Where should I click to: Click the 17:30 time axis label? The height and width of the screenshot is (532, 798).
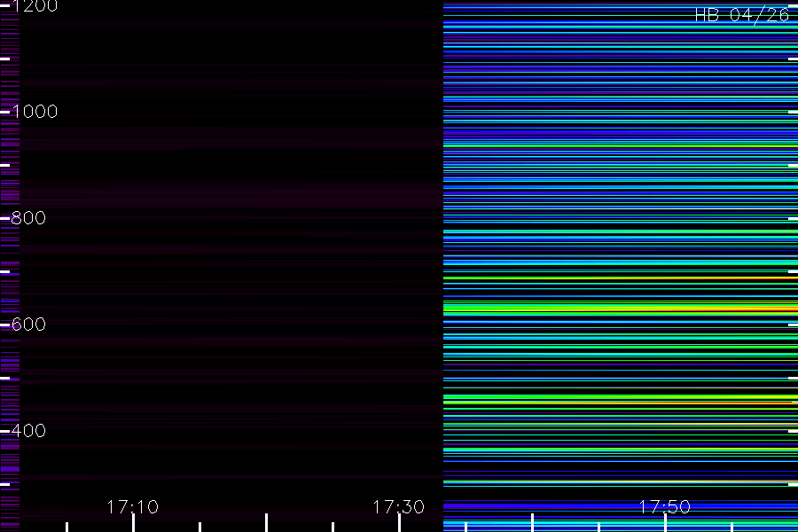click(398, 507)
